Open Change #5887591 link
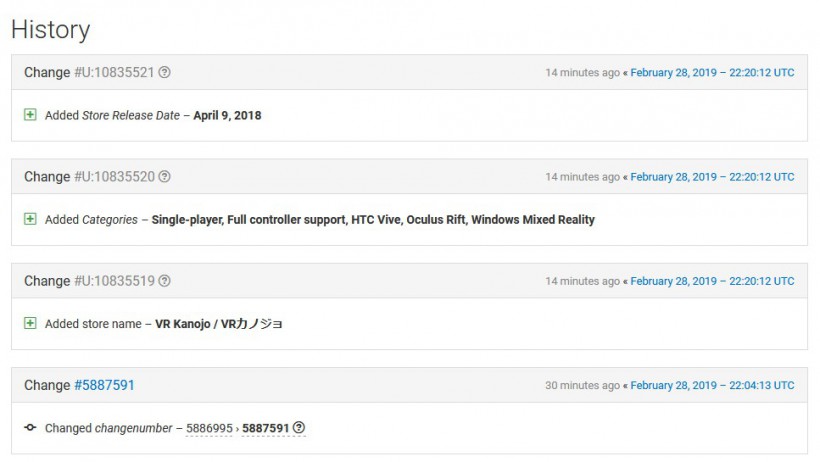The image size is (820, 462). tap(104, 385)
